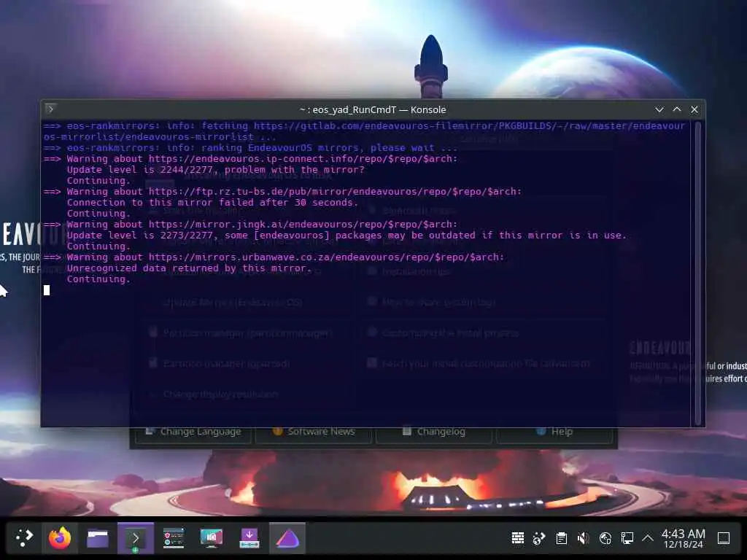
Task: Click the mirror.jingk.ai warning line
Action: pos(251,225)
